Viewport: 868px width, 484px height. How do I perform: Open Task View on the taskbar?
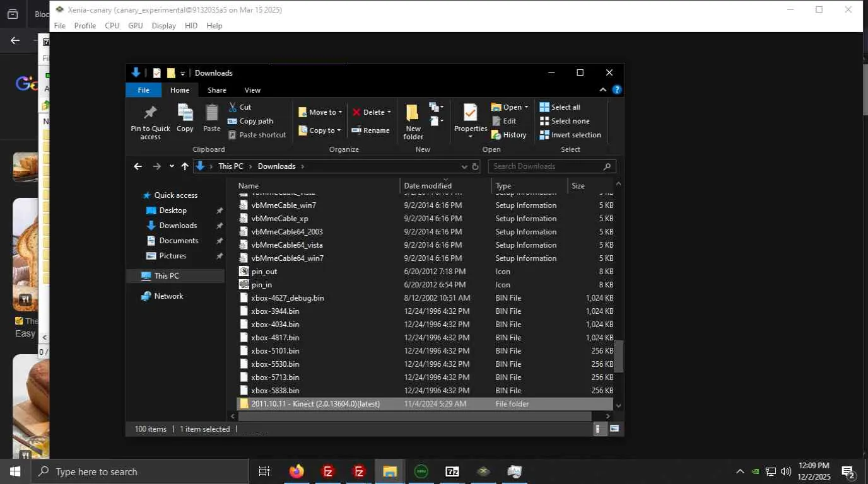(264, 471)
